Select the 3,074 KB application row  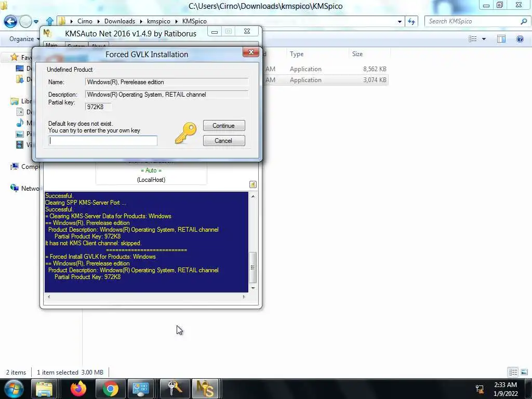point(326,79)
